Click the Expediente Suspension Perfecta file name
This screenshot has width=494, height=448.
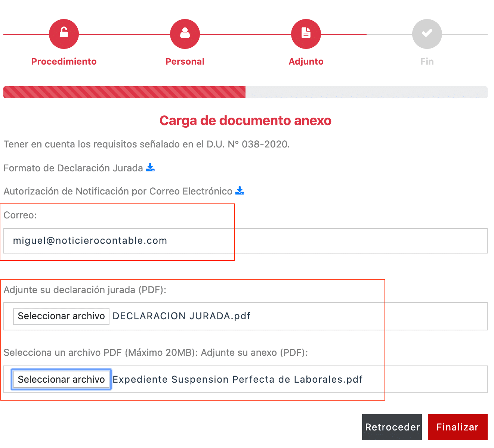coord(237,380)
